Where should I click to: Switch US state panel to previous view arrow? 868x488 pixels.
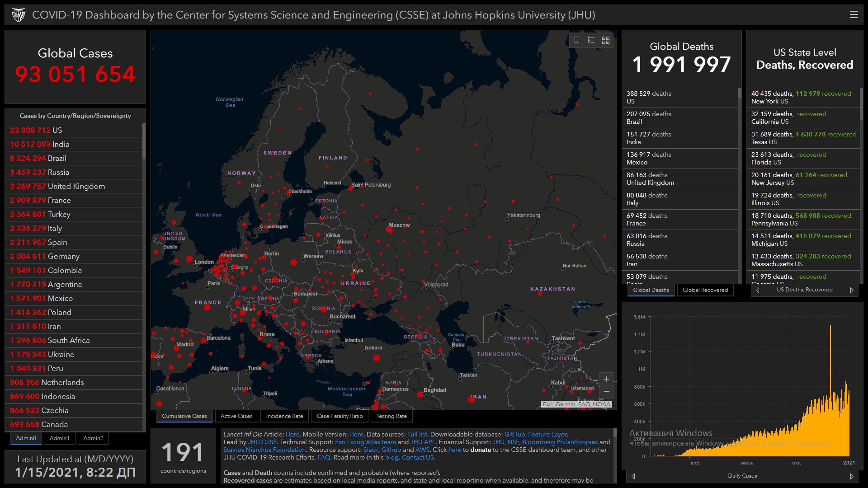tap(758, 290)
